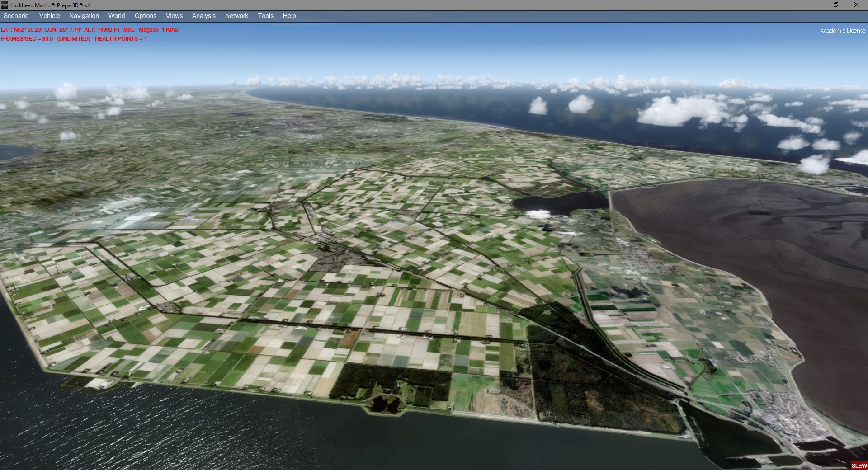The width and height of the screenshot is (868, 470).
Task: Open the Navigation menu
Action: click(x=84, y=16)
